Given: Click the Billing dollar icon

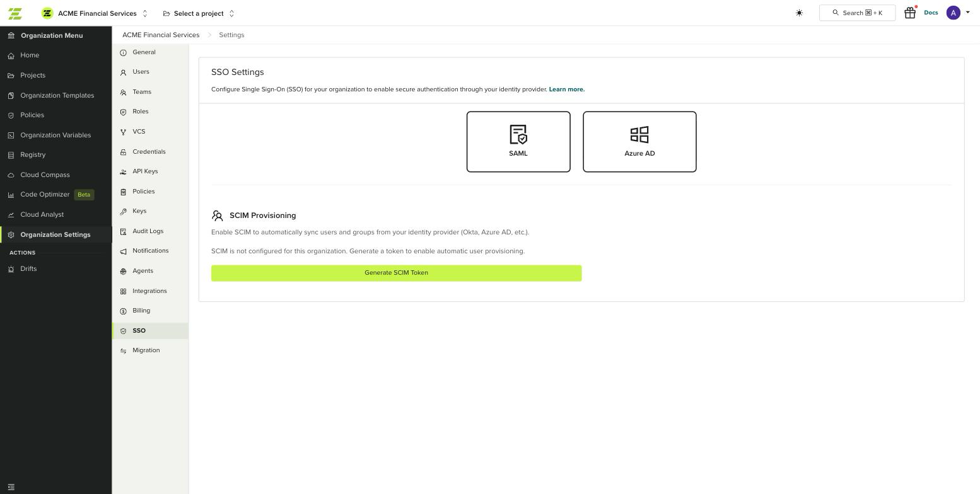Looking at the screenshot, I should 123,311.
